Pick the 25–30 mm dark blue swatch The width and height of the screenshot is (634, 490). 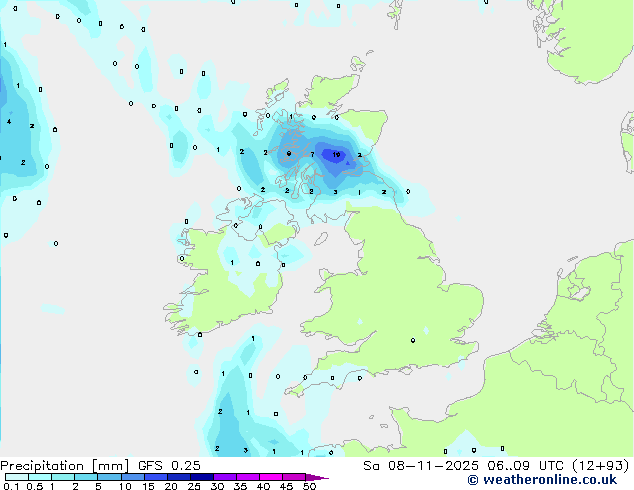[201, 477]
